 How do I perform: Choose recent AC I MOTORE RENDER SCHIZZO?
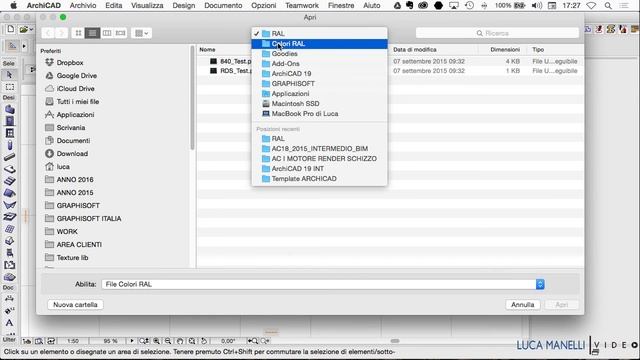coord(320,159)
